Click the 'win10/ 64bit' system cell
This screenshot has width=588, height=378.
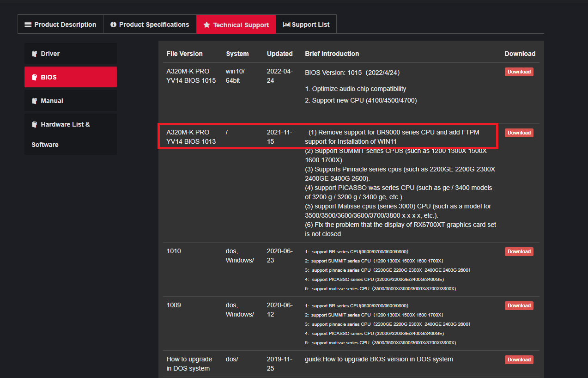236,76
